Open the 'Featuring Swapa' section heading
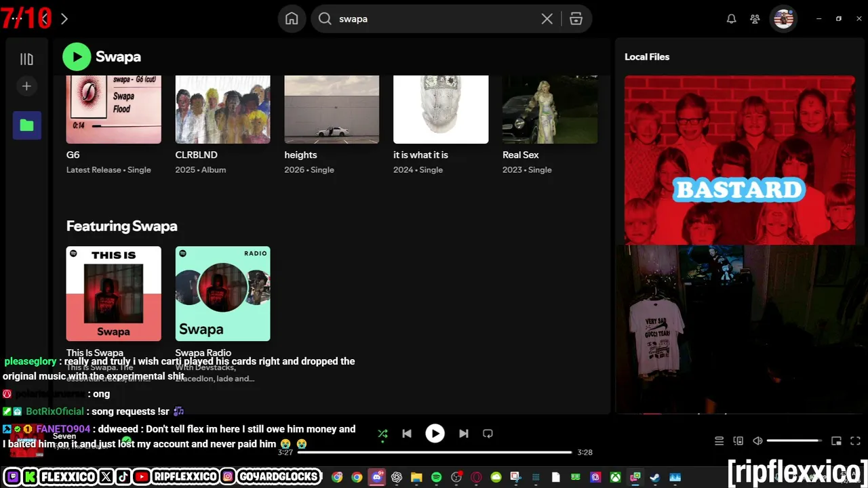 (x=122, y=226)
